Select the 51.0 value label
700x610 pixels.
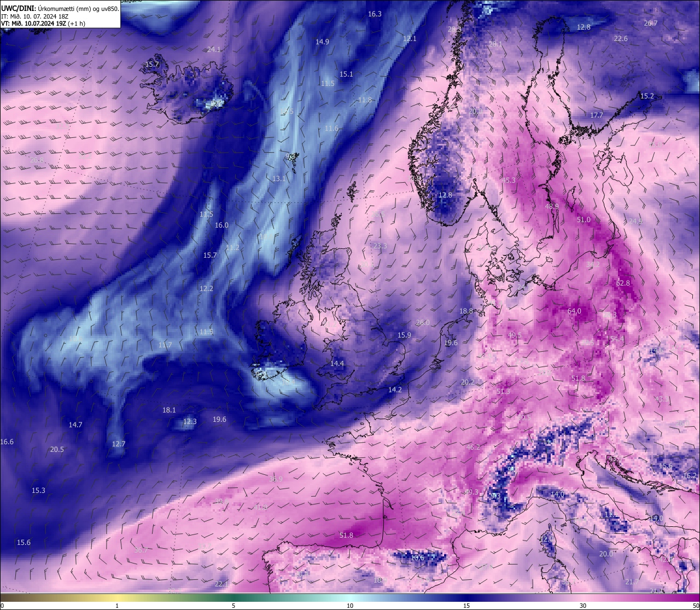[584, 220]
